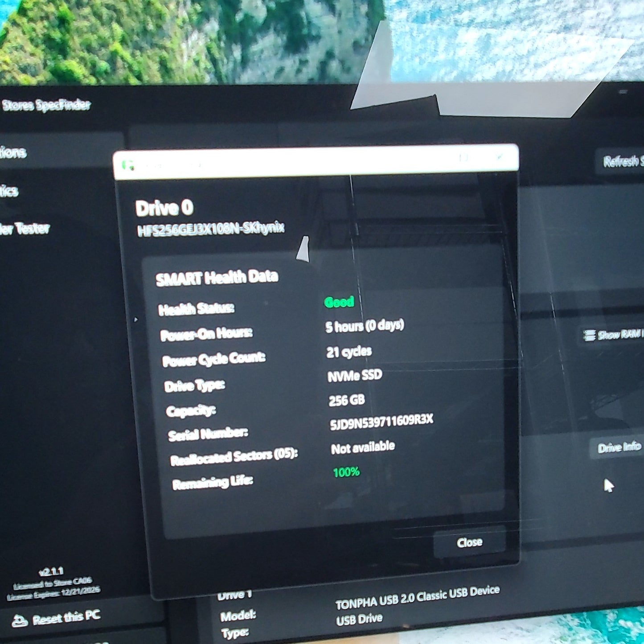Click the HFS256GEJ3X108N-SKhynix model name
Image resolution: width=644 pixels, height=644 pixels.
point(210,229)
